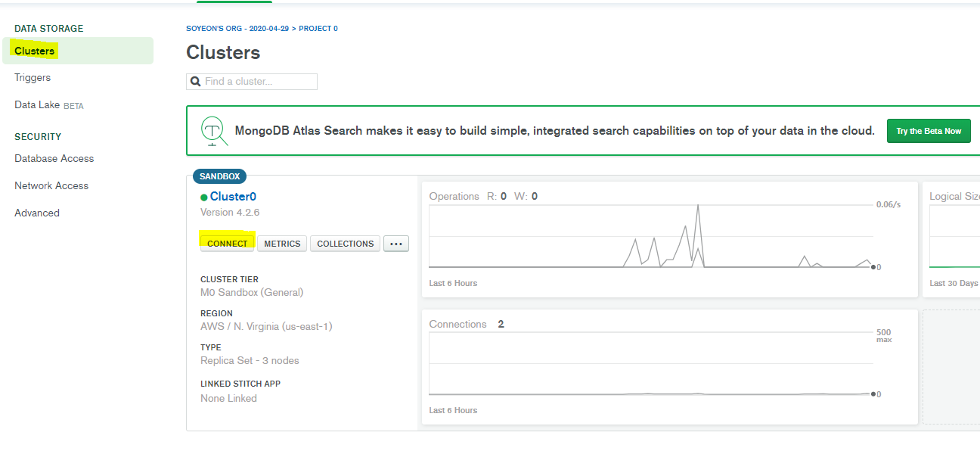Click the SANDBOX badge label
Viewport: 980px width, 451px height.
220,176
